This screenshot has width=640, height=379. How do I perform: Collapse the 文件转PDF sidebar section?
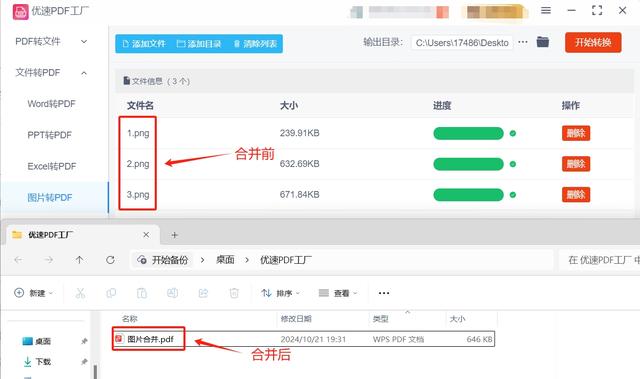[x=51, y=73]
